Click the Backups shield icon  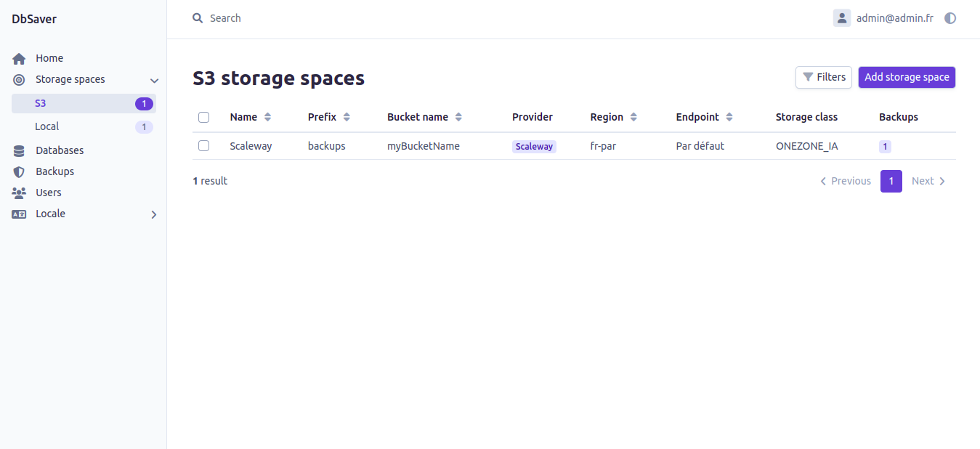point(19,172)
